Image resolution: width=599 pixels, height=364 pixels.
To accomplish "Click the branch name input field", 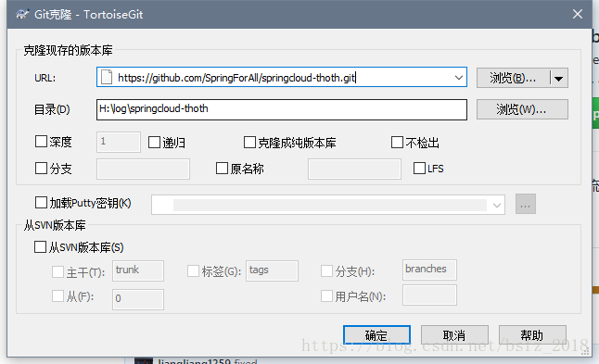I will coord(143,169).
